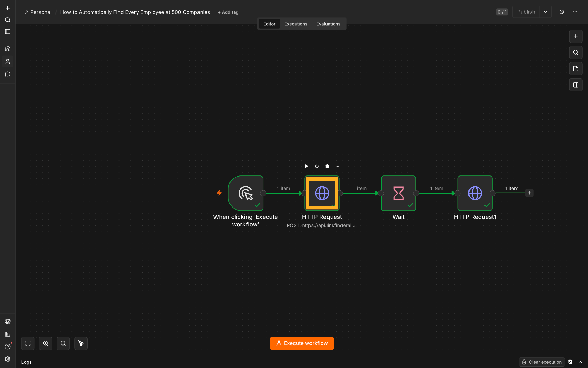This screenshot has width=588, height=368.
Task: Deactivate HTTP Request node via power icon
Action: [x=317, y=166]
